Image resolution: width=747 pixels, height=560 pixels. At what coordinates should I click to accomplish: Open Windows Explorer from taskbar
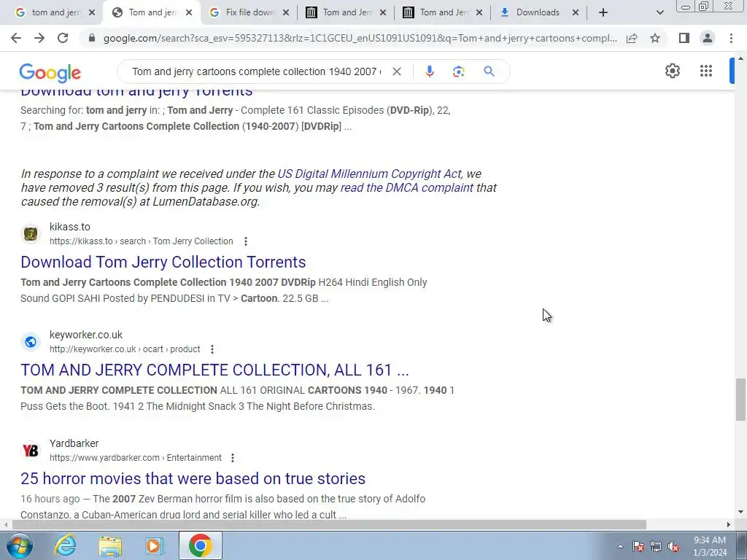point(110,545)
